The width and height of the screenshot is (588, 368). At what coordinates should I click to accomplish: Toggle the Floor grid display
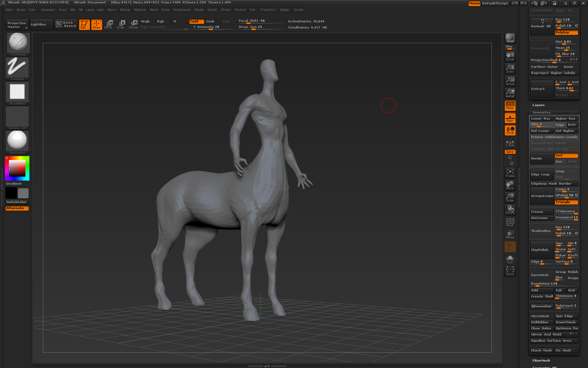pyautogui.click(x=510, y=118)
